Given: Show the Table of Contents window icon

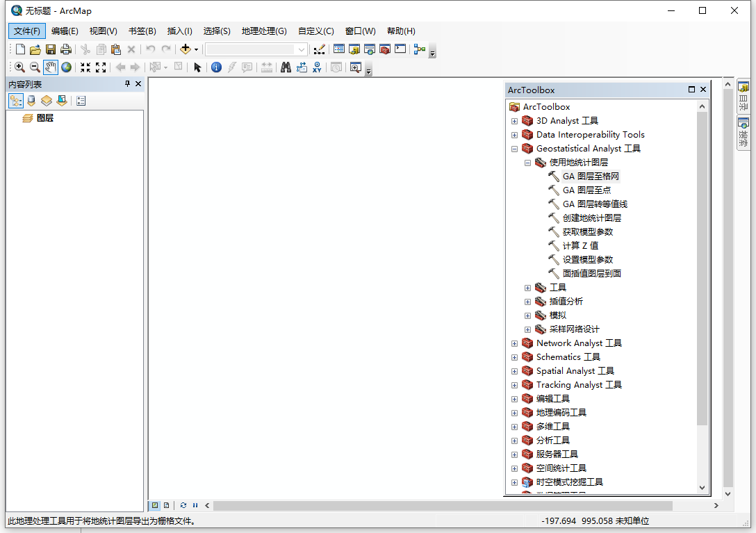Looking at the screenshot, I should 339,49.
